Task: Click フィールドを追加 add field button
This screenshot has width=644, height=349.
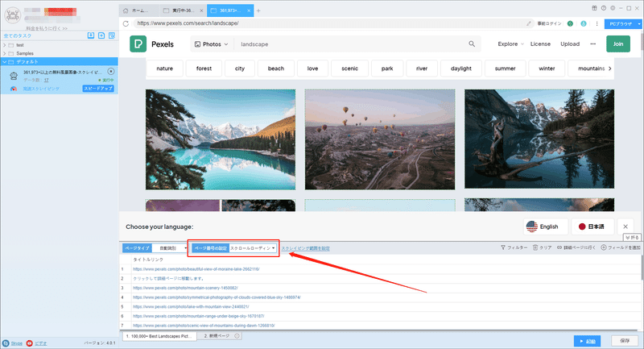Action: 620,247
